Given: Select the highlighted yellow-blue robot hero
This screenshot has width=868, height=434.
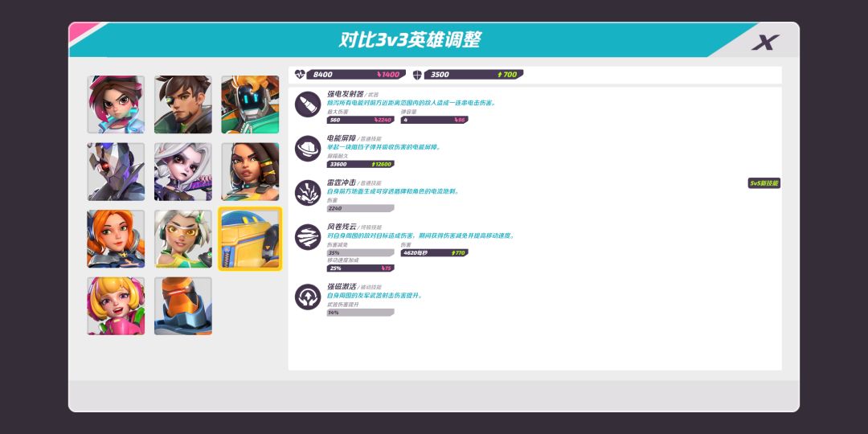Looking at the screenshot, I should coord(250,239).
